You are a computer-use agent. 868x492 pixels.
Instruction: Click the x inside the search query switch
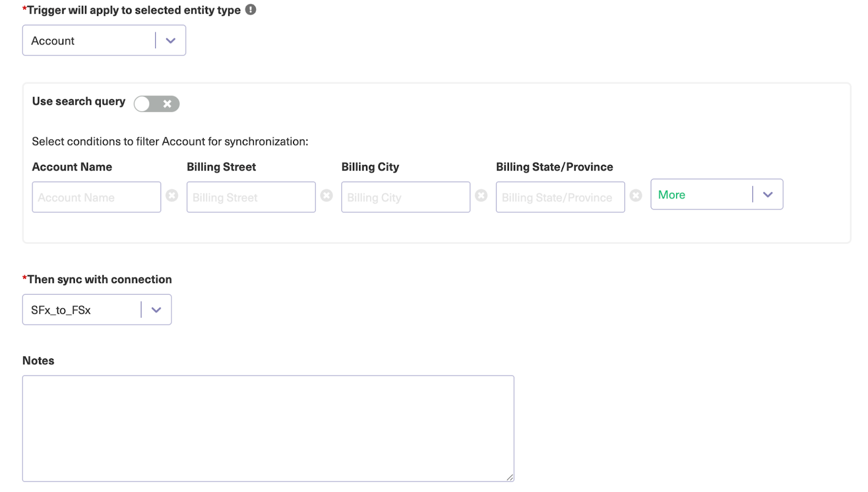pos(167,104)
